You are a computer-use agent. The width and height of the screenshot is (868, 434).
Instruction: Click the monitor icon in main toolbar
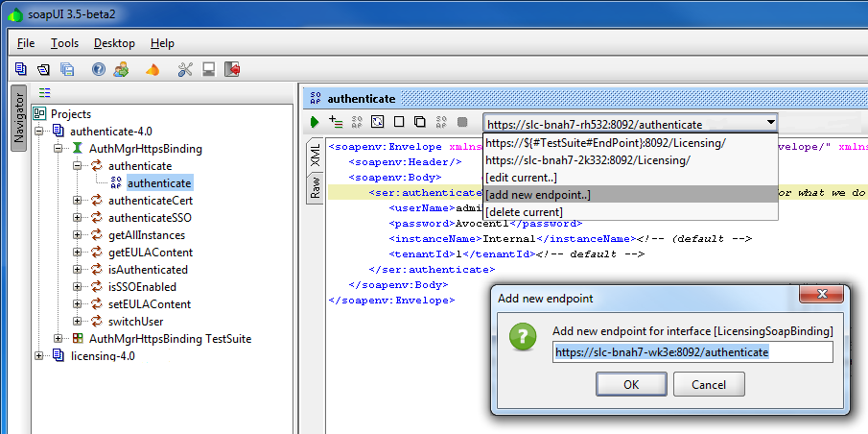pos(209,69)
